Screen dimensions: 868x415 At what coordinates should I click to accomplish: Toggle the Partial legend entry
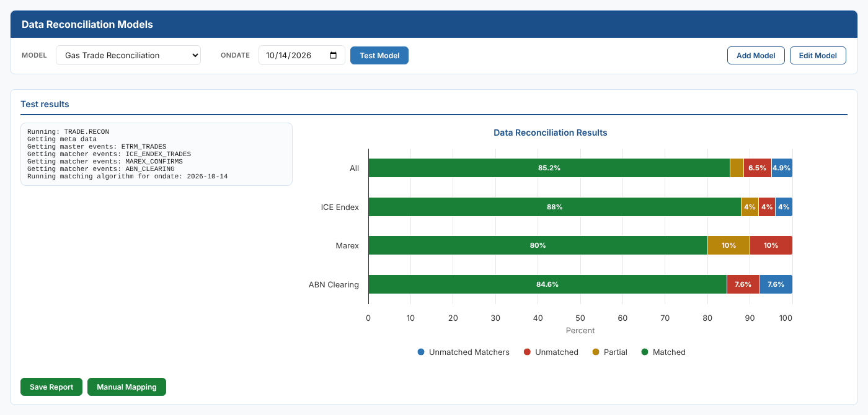click(x=610, y=352)
